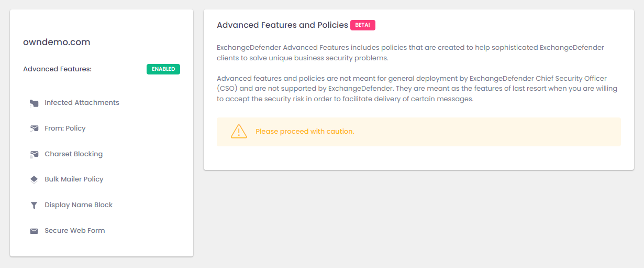Click the 'Advanced Features:' label in sidebar
Image resolution: width=644 pixels, height=268 pixels.
(57, 69)
